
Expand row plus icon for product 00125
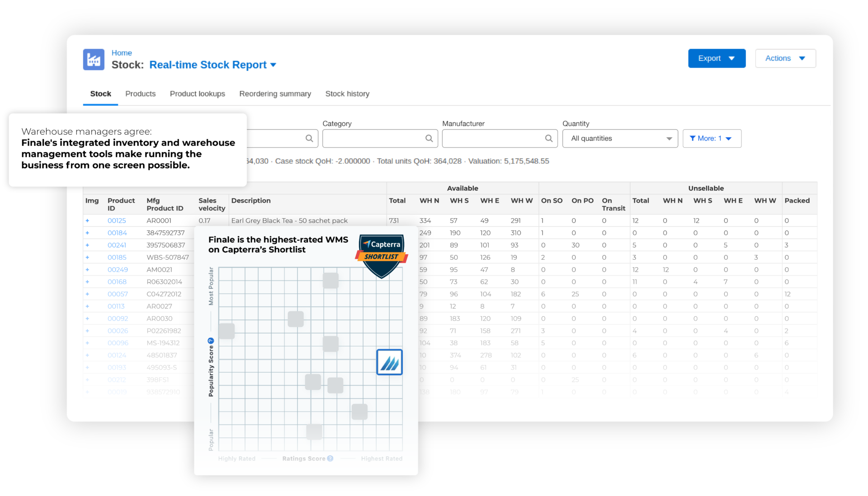[x=88, y=221]
